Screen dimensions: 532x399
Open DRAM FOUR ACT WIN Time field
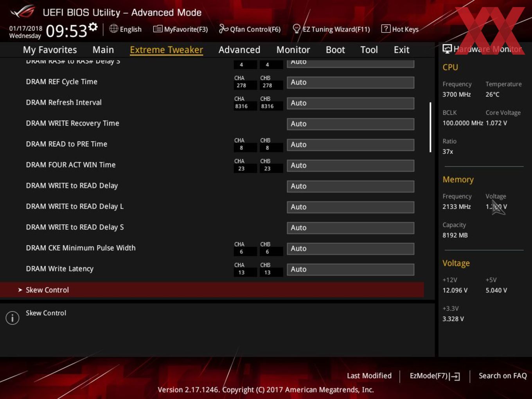[x=350, y=165]
